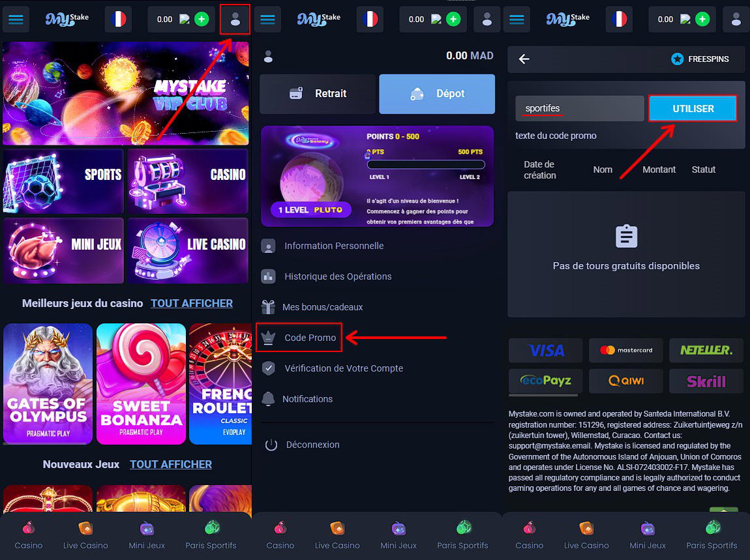
Task: Open LIVE CASINO category tile
Action: (x=188, y=250)
